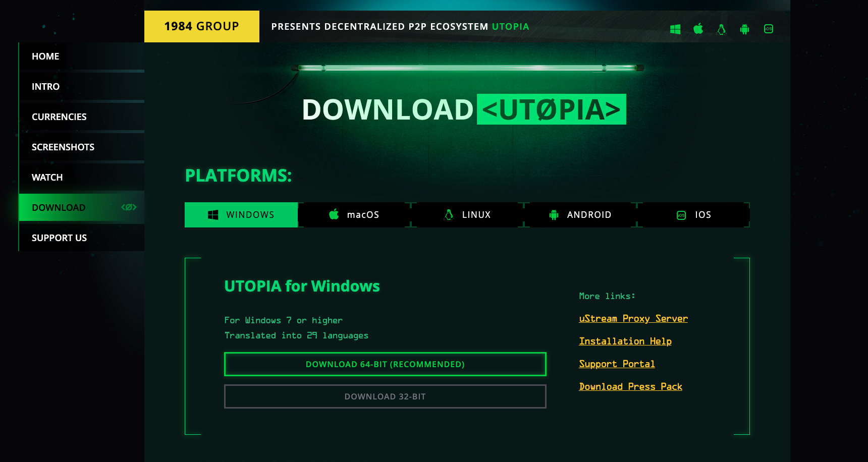The width and height of the screenshot is (868, 462).
Task: Click the Apple icon in the top header
Action: point(698,29)
